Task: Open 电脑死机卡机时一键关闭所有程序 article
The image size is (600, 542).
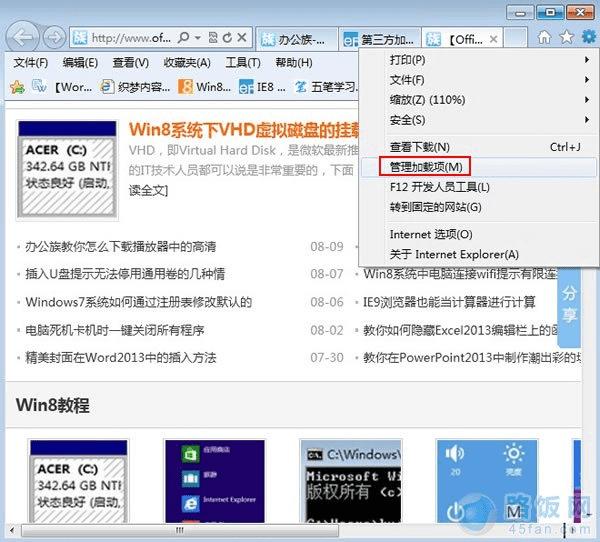Action: pyautogui.click(x=115, y=330)
